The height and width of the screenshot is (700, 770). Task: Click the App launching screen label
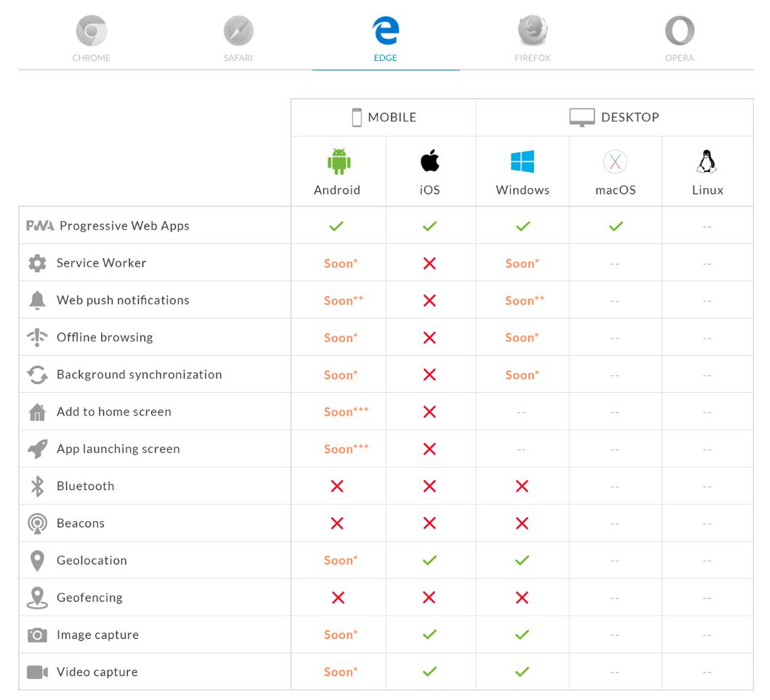point(118,449)
